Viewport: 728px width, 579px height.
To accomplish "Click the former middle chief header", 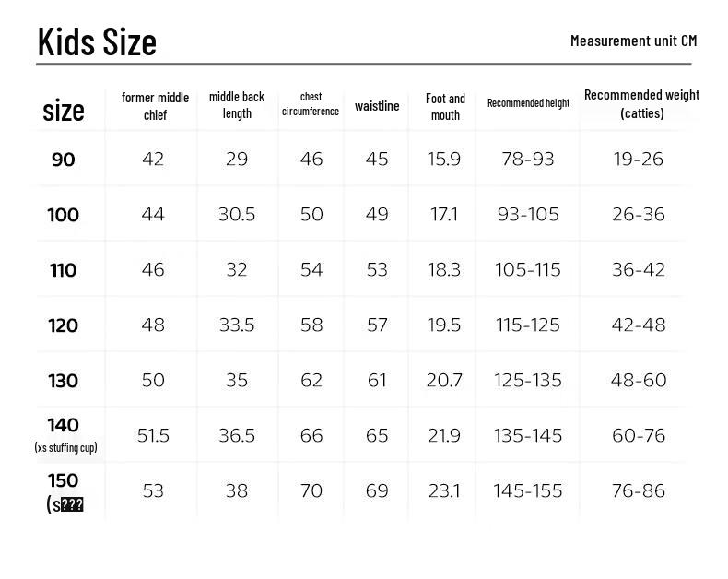I will [155, 106].
